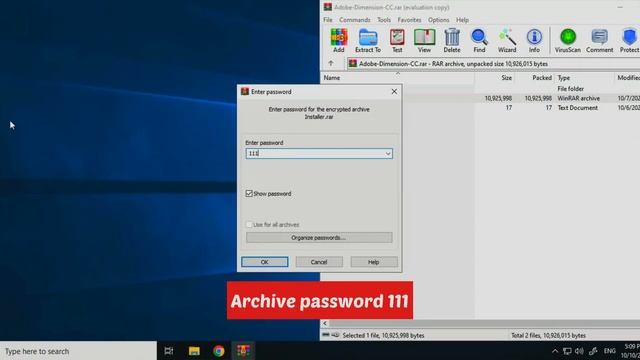Screen dimensions: 640x360
Task: Open the Wizard tool icon
Action: [x=507, y=40]
